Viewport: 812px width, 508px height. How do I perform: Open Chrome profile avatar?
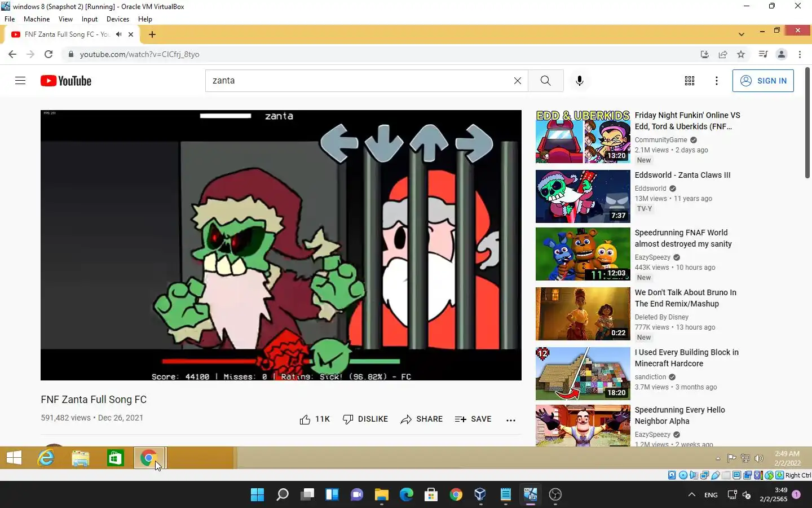click(782, 54)
